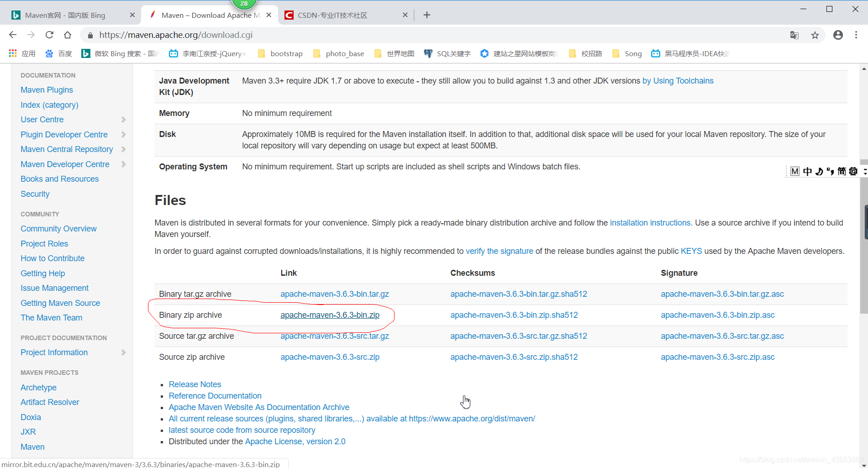Close the CSDN tab
Viewport: 868px width, 468px height.
click(405, 15)
